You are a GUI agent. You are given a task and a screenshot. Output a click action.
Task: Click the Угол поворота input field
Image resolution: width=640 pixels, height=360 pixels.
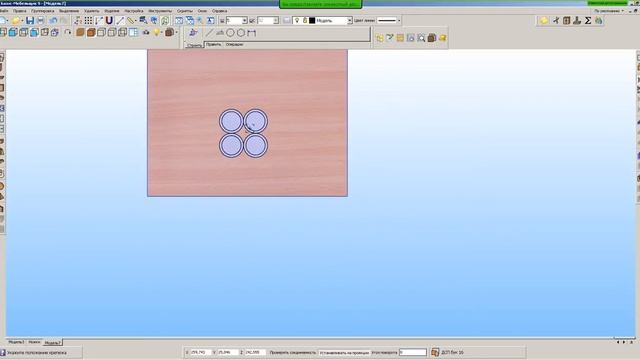point(413,352)
